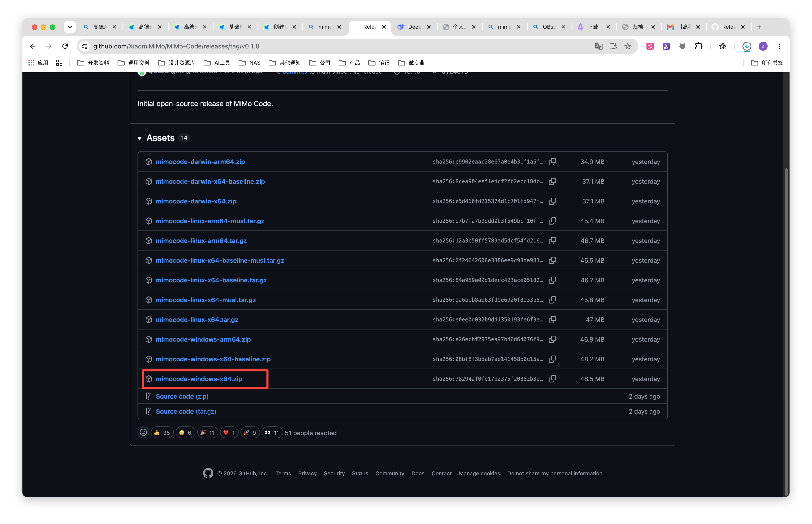Bookmark this page with the star icon
The height and width of the screenshot is (524, 812).
(628, 46)
